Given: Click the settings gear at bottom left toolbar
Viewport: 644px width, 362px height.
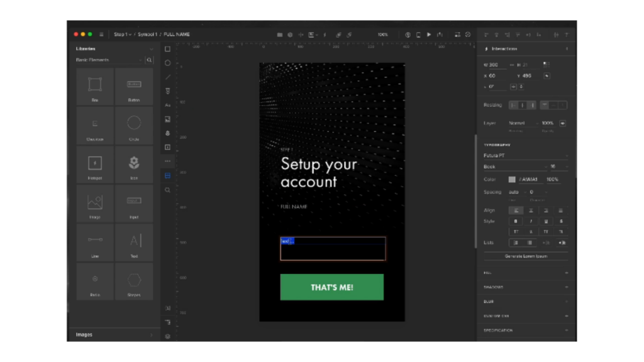Looking at the screenshot, I should [167, 336].
